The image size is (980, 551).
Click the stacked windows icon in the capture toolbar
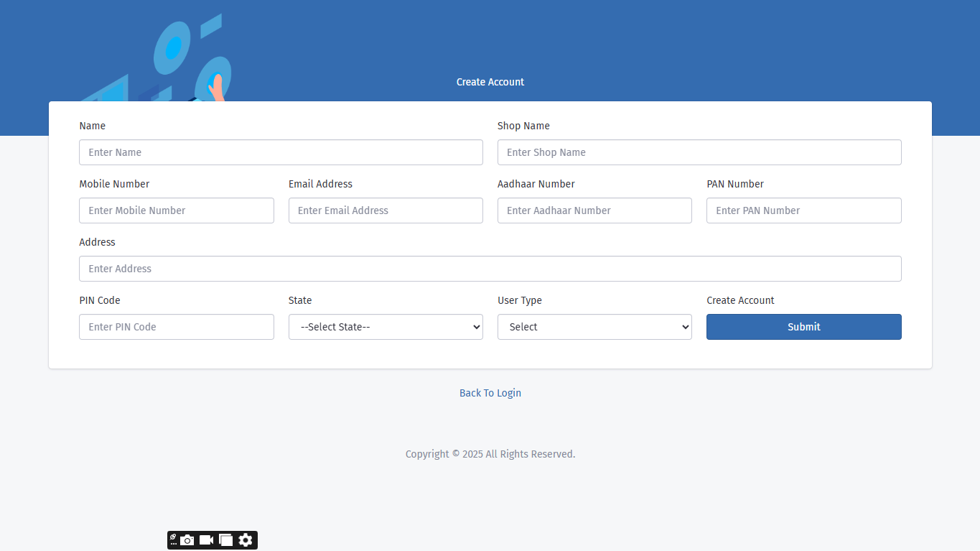[226, 540]
